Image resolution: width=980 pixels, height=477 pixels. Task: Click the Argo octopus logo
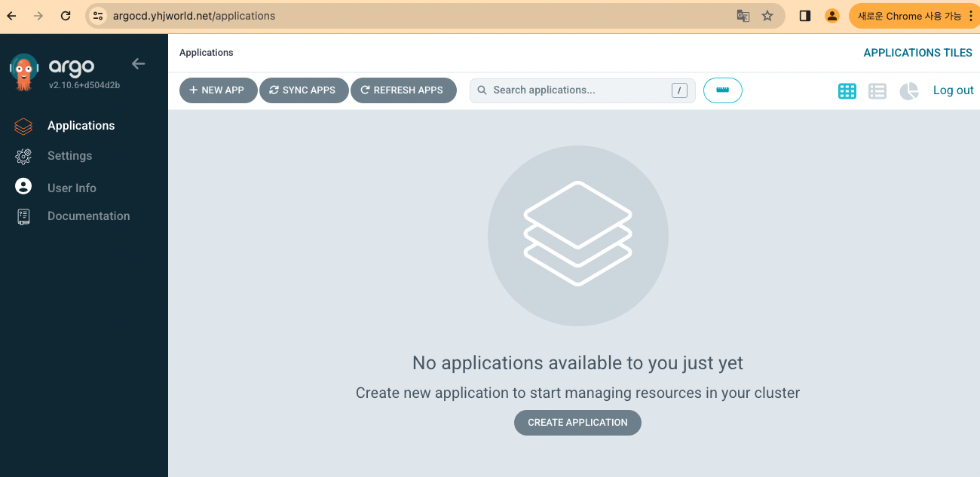pyautogui.click(x=23, y=72)
